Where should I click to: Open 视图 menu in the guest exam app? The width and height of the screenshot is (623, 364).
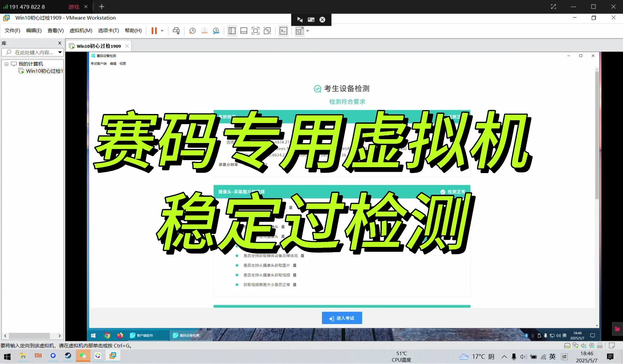(x=122, y=64)
